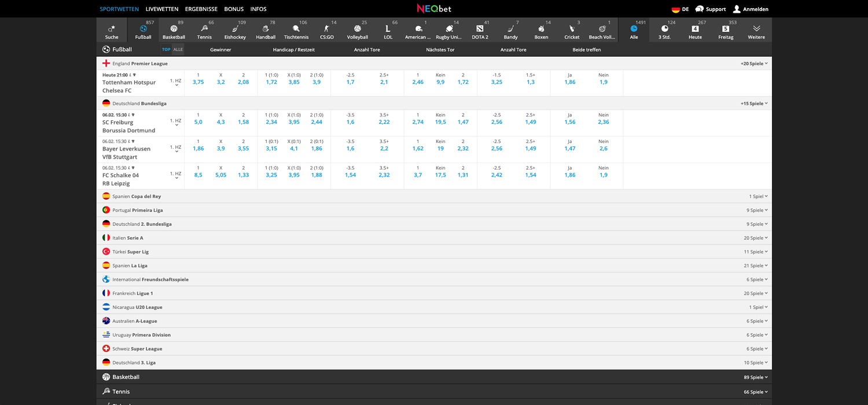868x405 pixels.
Task: Select the Cricket sport icon
Action: tap(572, 30)
